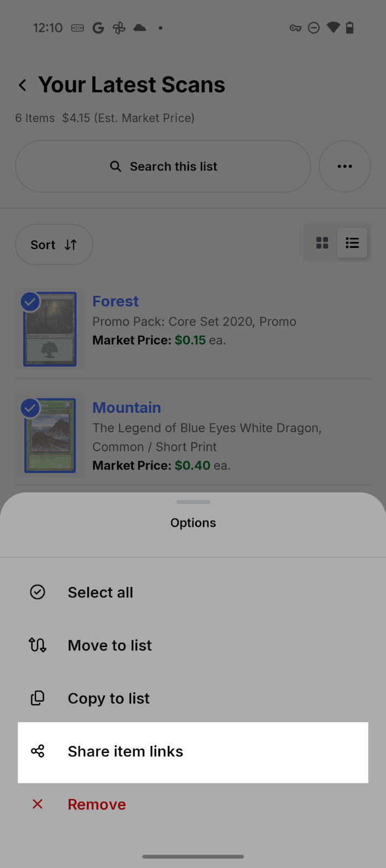Click the copy to list icon
This screenshot has width=386, height=868.
[x=37, y=698]
